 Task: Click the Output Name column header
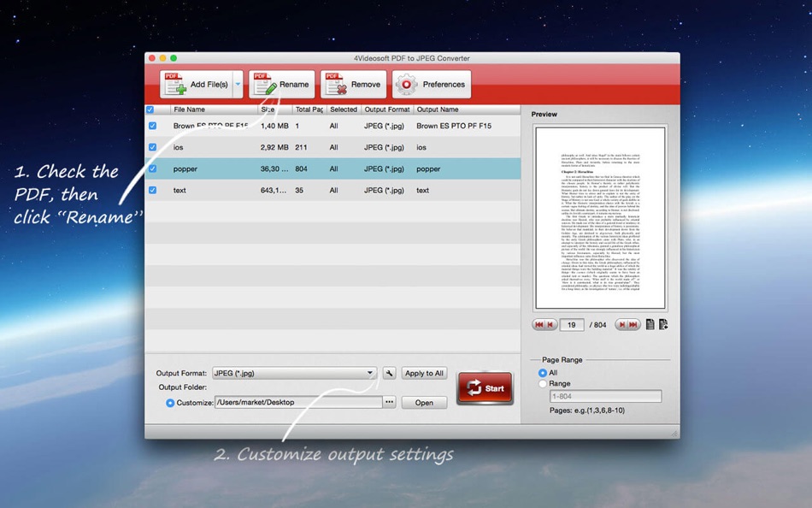tap(467, 109)
